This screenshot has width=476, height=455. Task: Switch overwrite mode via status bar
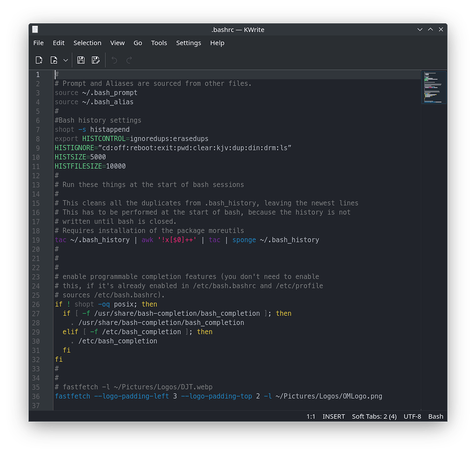click(x=333, y=416)
